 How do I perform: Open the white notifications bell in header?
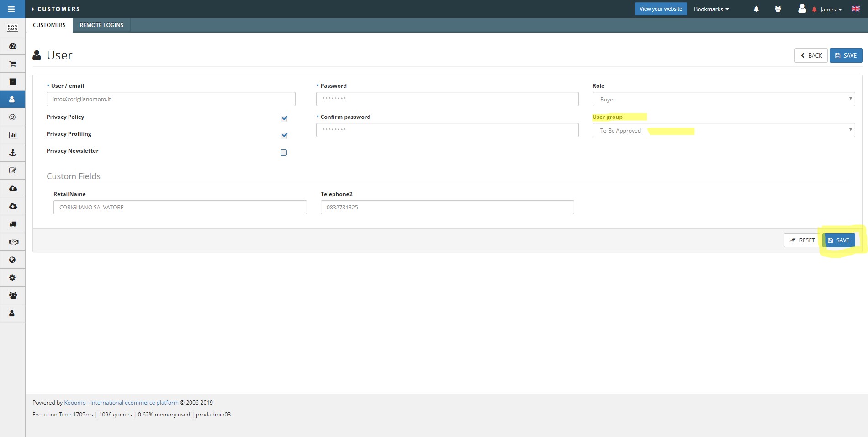coord(756,9)
